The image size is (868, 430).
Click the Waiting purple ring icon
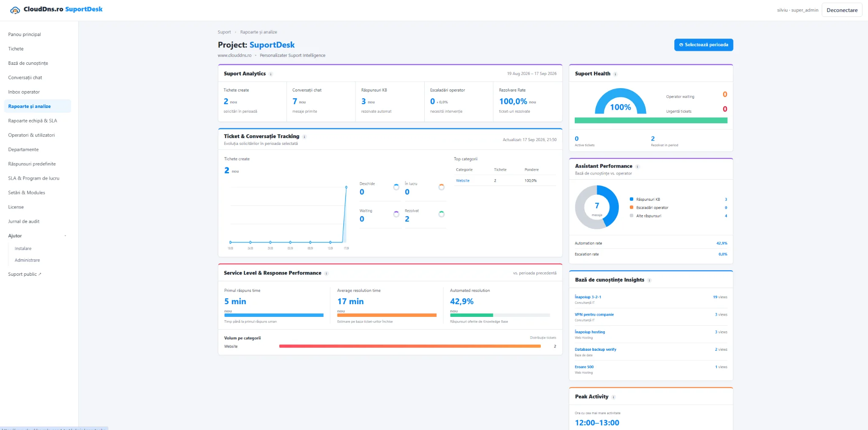coord(396,214)
